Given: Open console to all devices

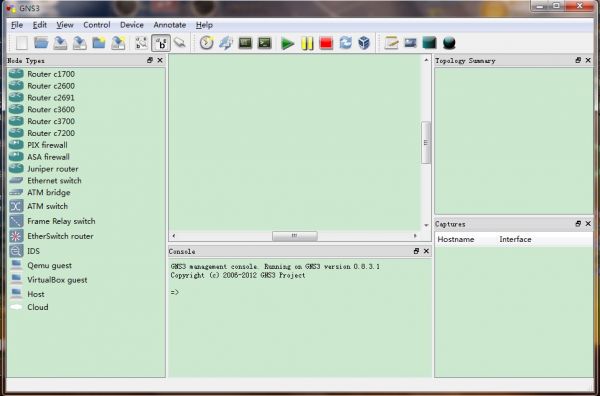Looking at the screenshot, I should [x=264, y=43].
